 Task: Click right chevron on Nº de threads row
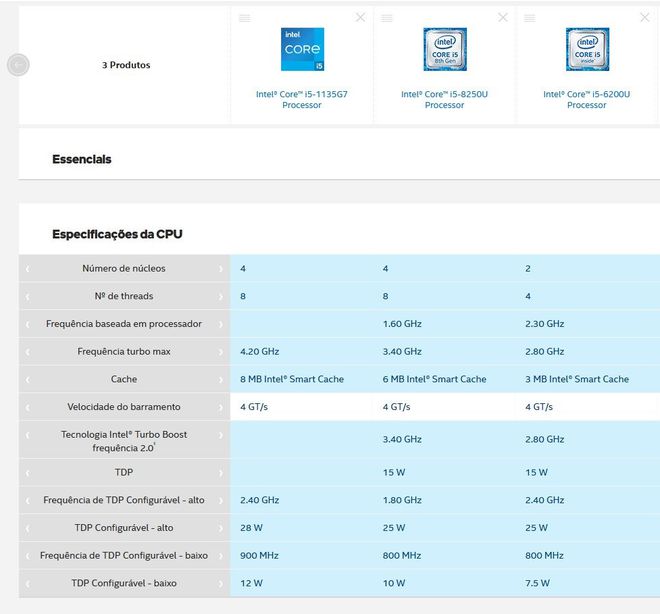(x=221, y=296)
